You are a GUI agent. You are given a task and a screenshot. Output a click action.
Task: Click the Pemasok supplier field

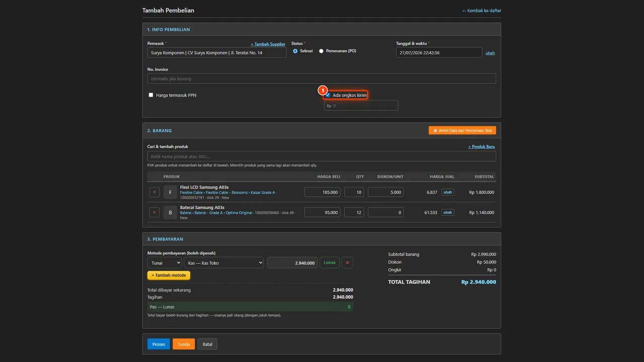point(217,52)
